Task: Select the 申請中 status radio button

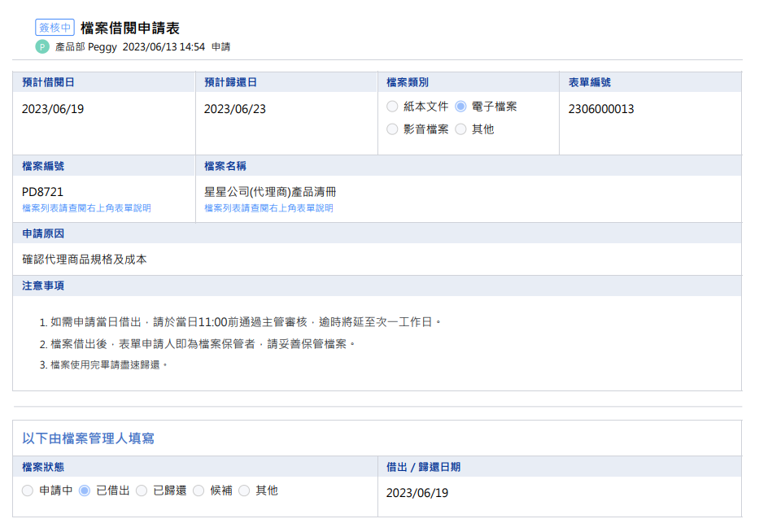Action: (28, 491)
